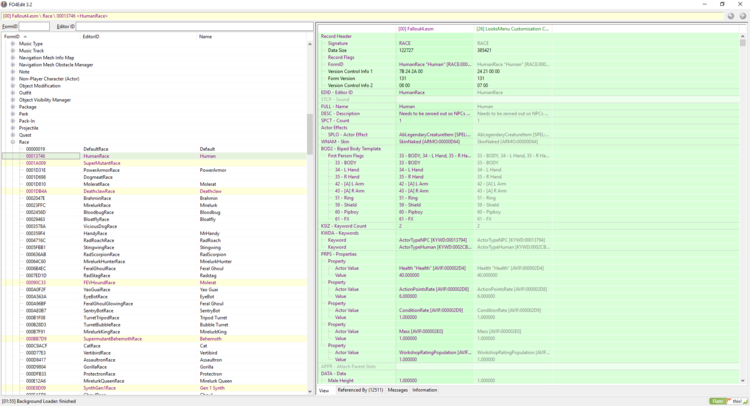Click the FO4Edit app icon in title bar

[4, 4]
